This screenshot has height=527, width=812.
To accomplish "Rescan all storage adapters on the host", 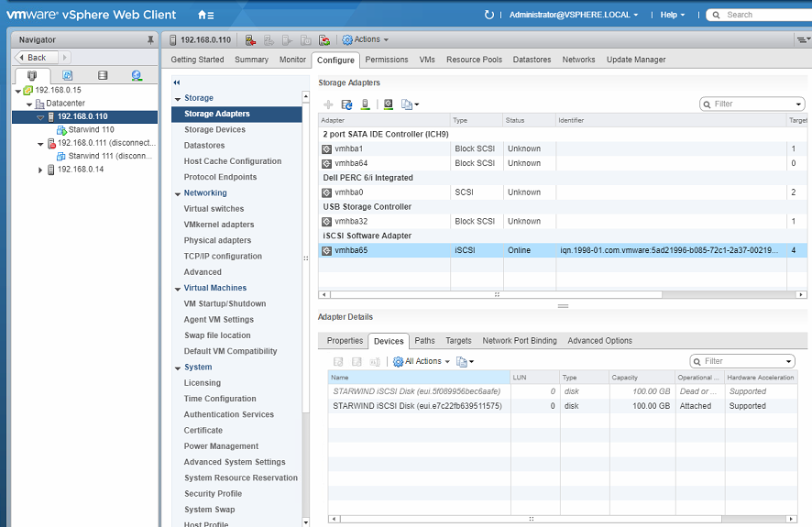I will (x=365, y=104).
